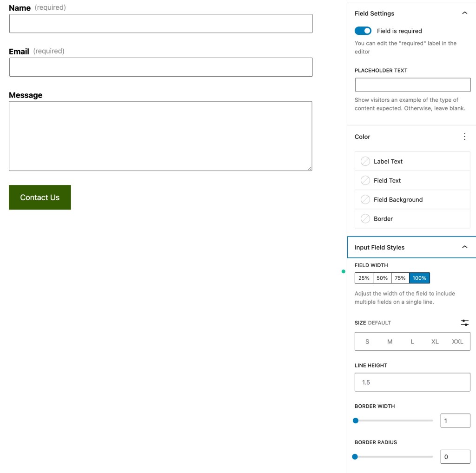Click the custom size settings slider icon
Viewport: 476px width, 473px height.
[464, 322]
